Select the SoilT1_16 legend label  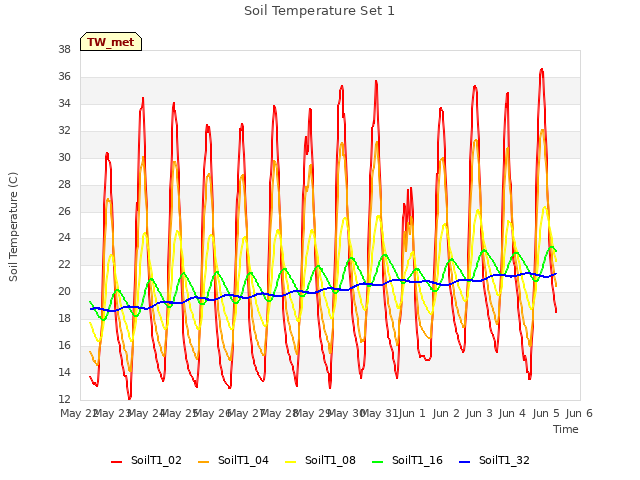point(417,460)
